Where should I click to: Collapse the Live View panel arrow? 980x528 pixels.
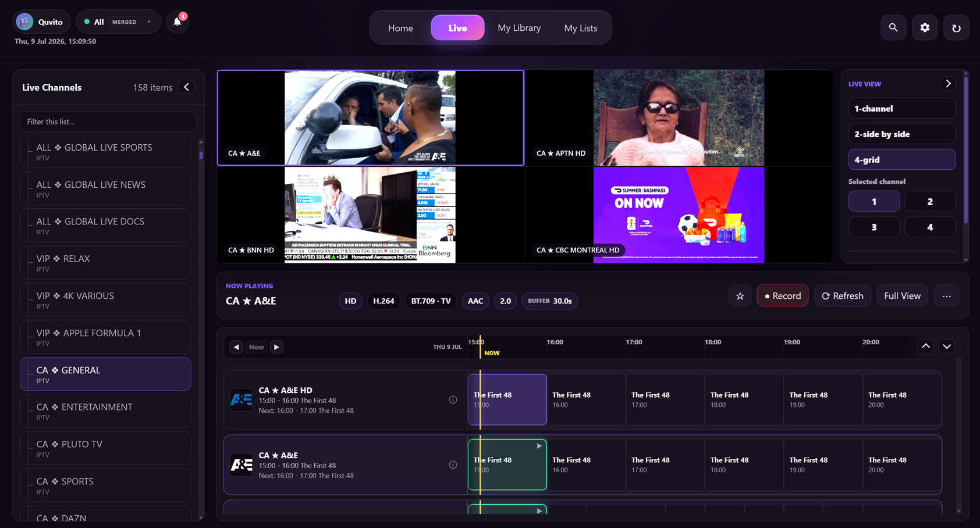click(x=948, y=84)
